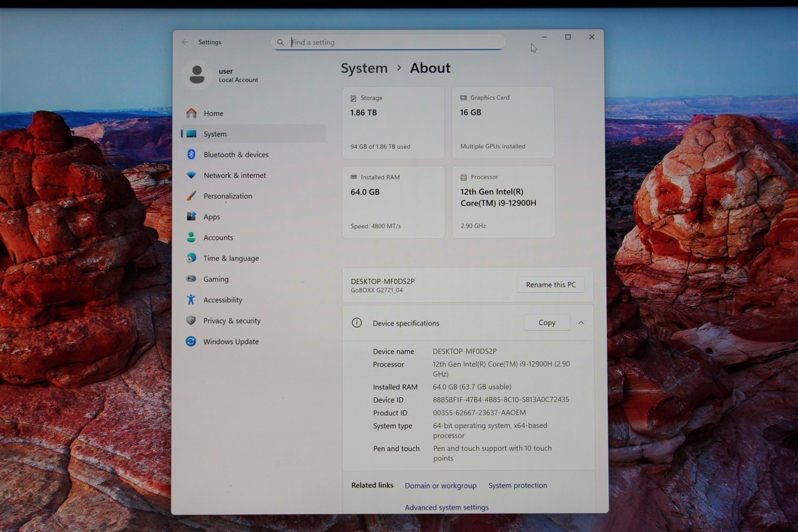Click the Network wifi icon
This screenshot has height=532, width=798.
(191, 175)
